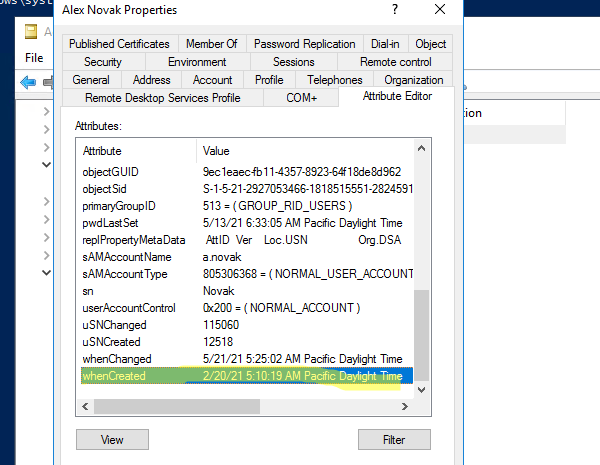Open the Address tab
This screenshot has height=465, width=600.
coord(152,80)
